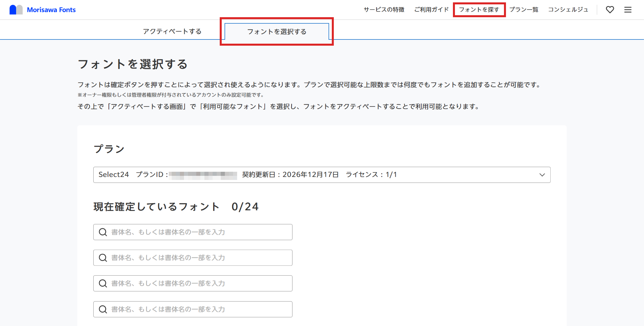644x326 pixels.
Task: Click the magnifier in the second search field
Action: click(x=103, y=258)
